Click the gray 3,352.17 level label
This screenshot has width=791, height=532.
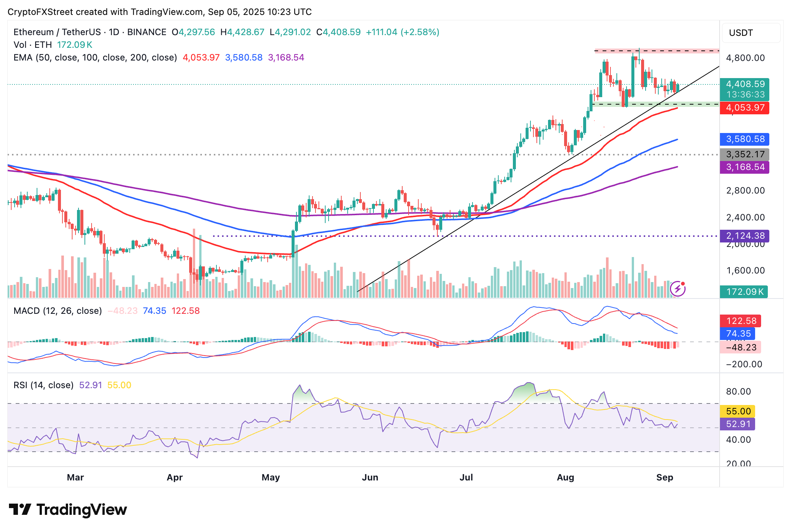pos(745,154)
